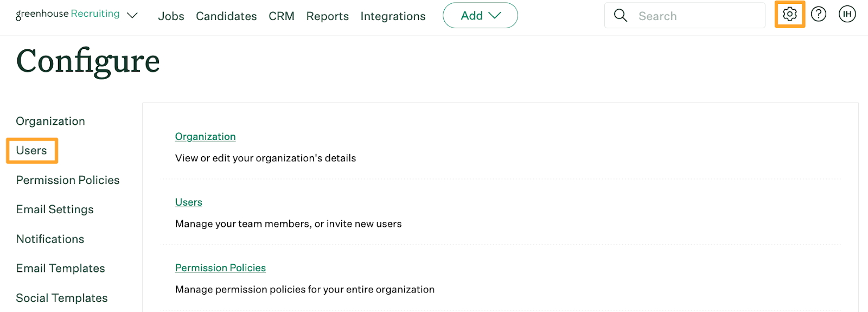Click the Organization link in main panel
This screenshot has height=312, width=868.
[205, 137]
